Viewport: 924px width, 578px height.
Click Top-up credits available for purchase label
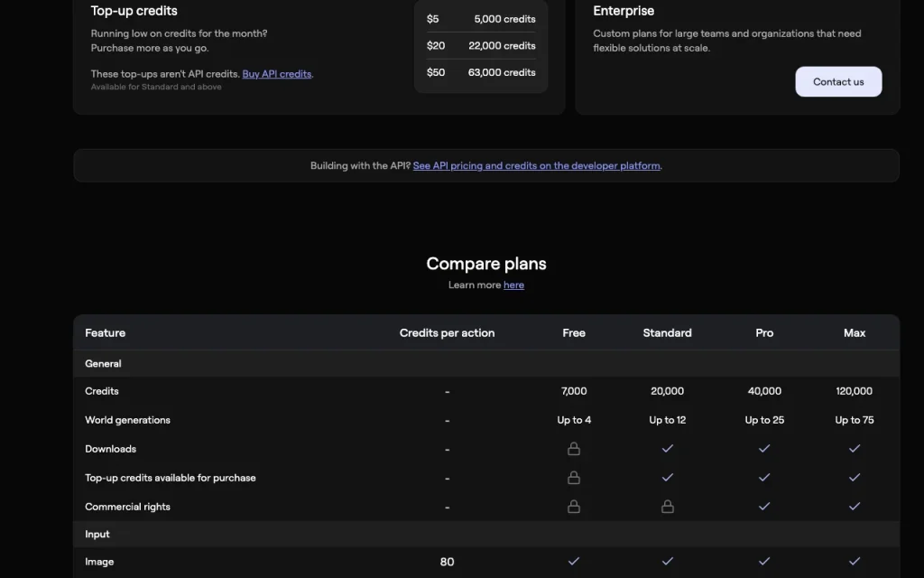coord(171,478)
